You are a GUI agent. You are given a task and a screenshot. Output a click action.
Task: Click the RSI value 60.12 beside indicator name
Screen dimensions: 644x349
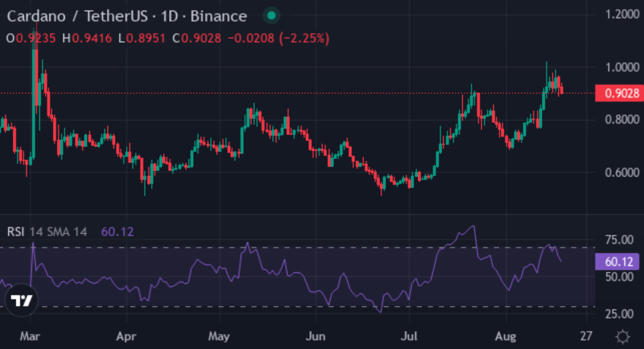(118, 232)
